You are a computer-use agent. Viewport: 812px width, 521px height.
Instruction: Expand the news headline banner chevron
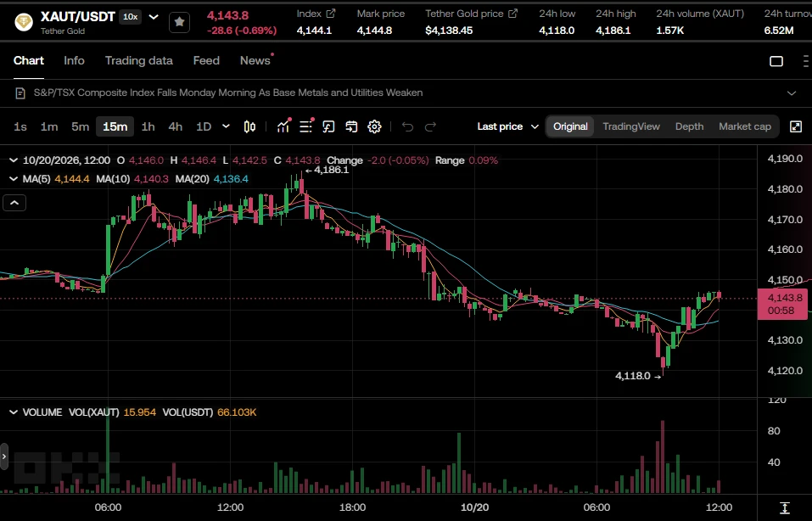click(x=792, y=93)
